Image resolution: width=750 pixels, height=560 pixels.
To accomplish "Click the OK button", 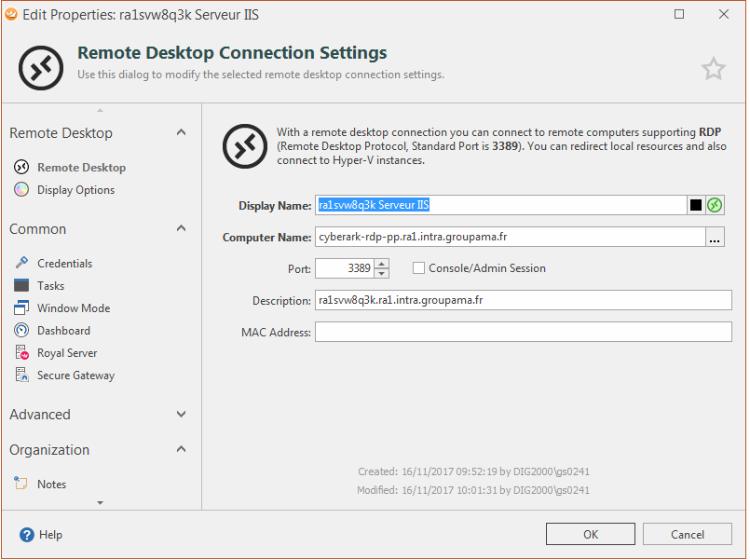I will pos(590,535).
